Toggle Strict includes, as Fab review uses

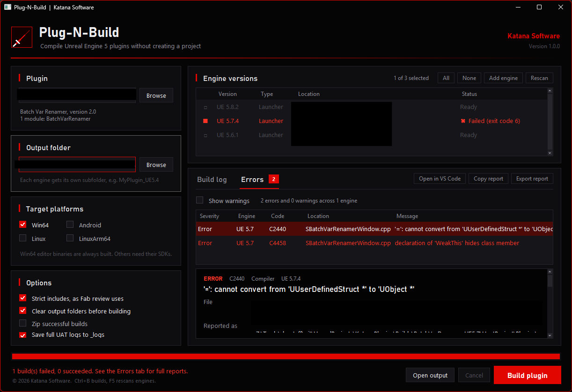pyautogui.click(x=22, y=298)
